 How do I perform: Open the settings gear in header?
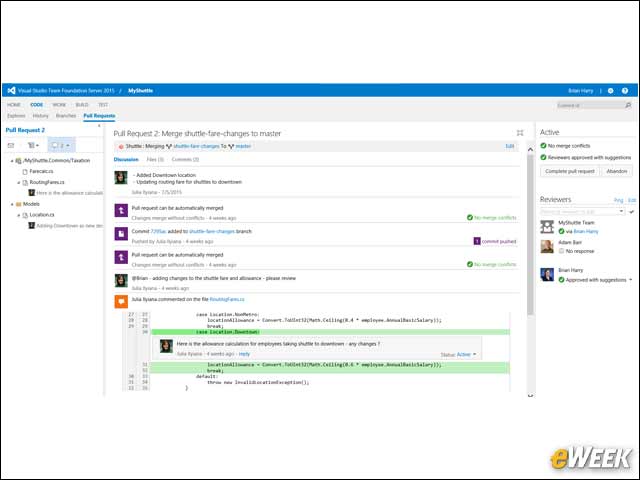[x=611, y=91]
